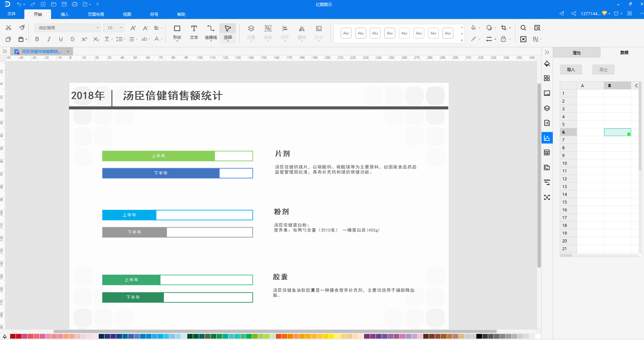The width and height of the screenshot is (644, 340).
Task: Click the canvas vertical scrollbar
Action: click(539, 176)
